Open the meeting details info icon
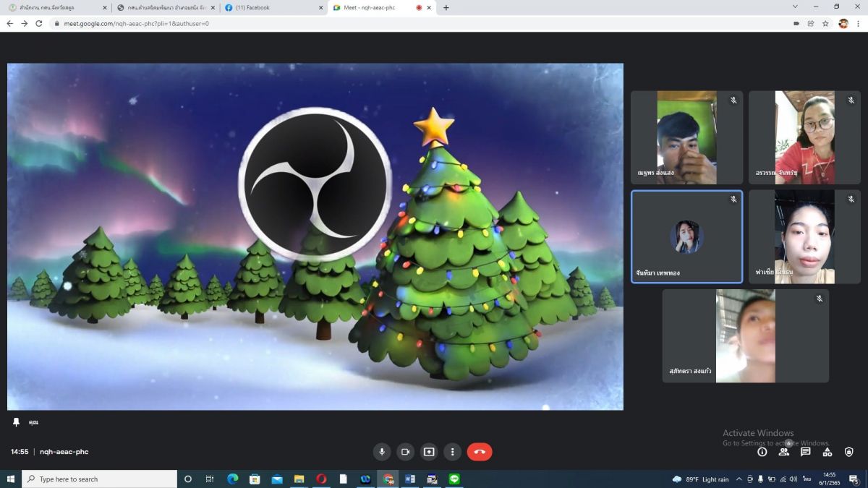The width and height of the screenshot is (868, 488). (762, 452)
